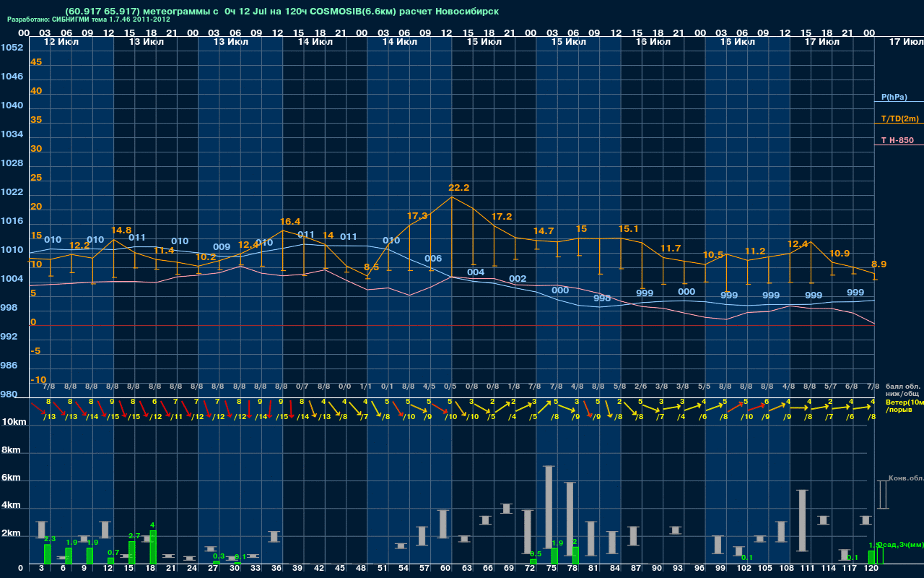Click the green precipitation bar at hour 18
Screen dimensions: 924x578
click(153, 547)
